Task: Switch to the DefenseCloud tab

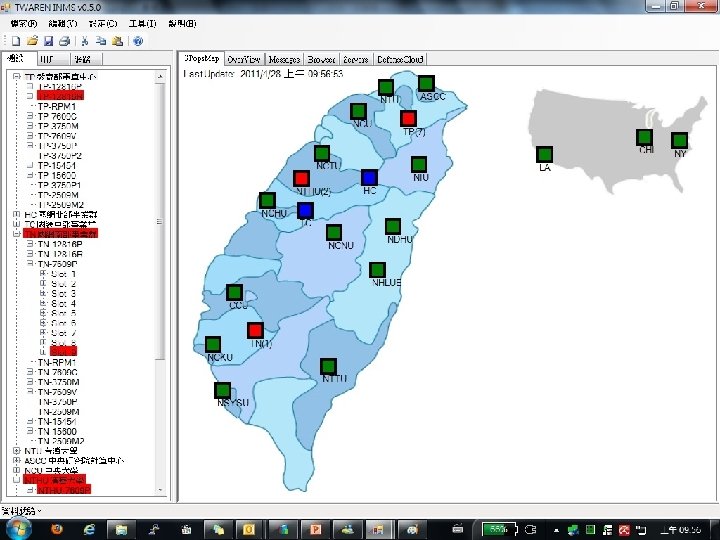Action: click(399, 59)
